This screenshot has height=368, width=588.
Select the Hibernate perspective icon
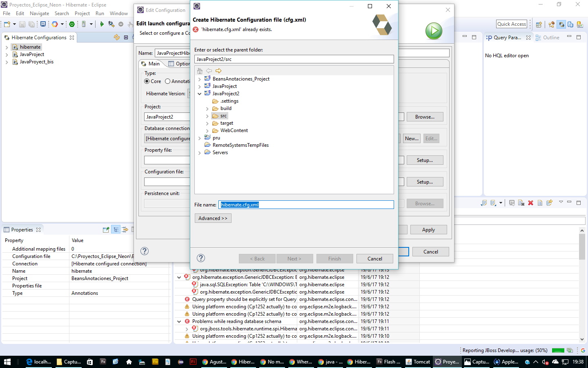coord(561,24)
